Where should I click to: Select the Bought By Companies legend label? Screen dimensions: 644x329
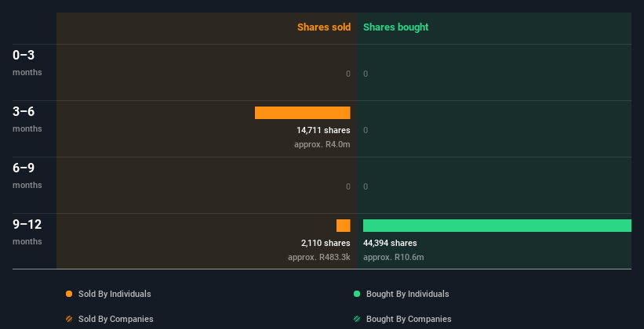pyautogui.click(x=409, y=319)
